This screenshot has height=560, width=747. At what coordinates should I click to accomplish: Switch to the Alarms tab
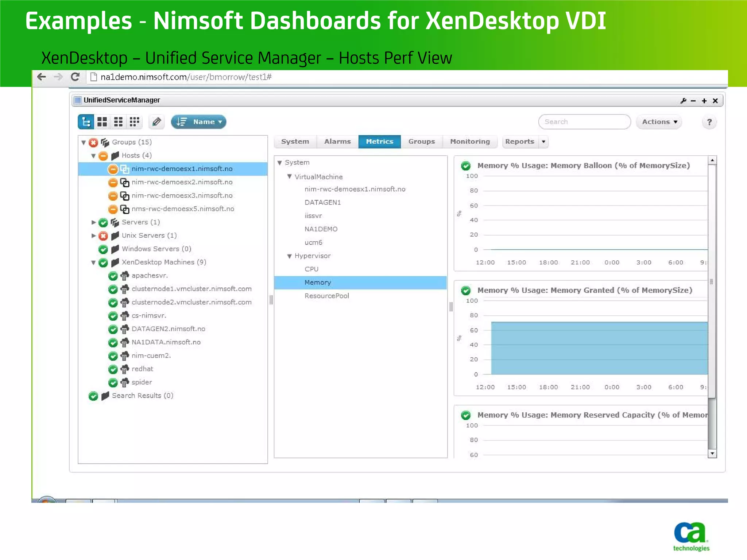coord(337,141)
